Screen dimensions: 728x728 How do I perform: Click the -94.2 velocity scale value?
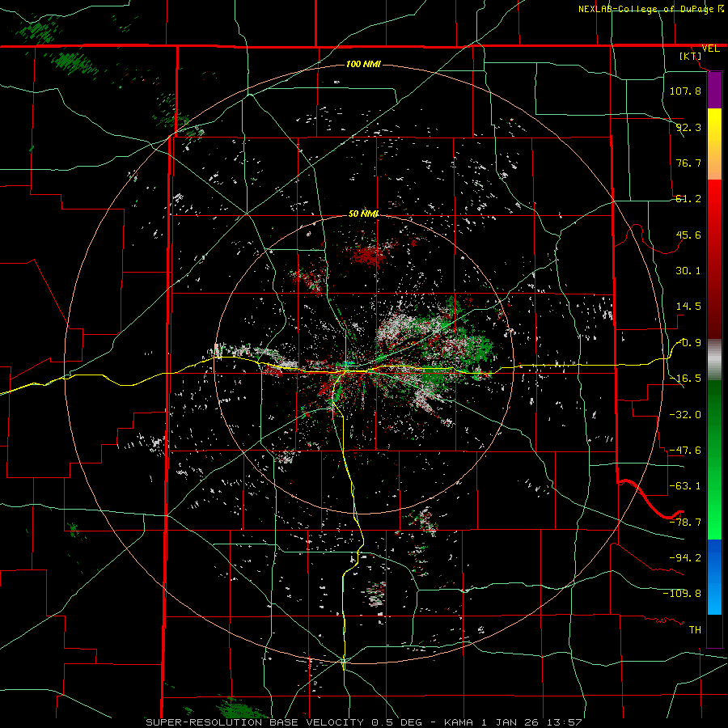click(685, 558)
